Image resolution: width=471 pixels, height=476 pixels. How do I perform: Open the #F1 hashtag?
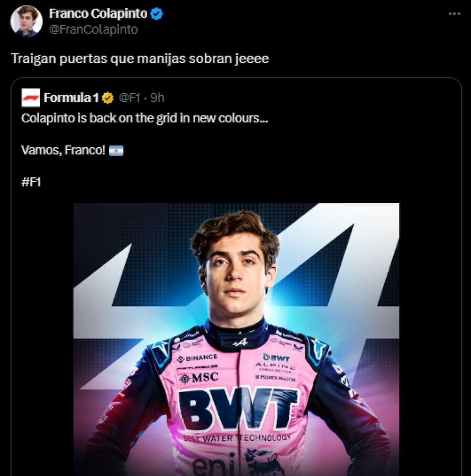point(31,182)
